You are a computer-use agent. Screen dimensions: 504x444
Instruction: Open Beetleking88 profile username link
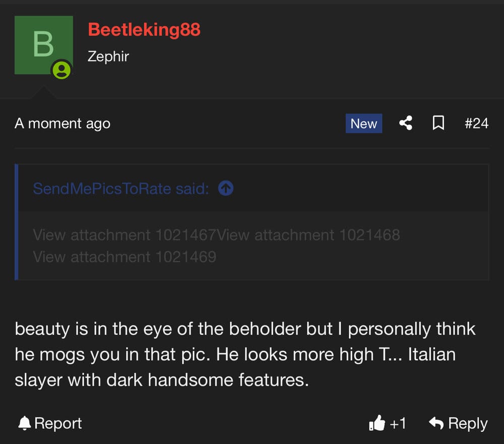(144, 30)
